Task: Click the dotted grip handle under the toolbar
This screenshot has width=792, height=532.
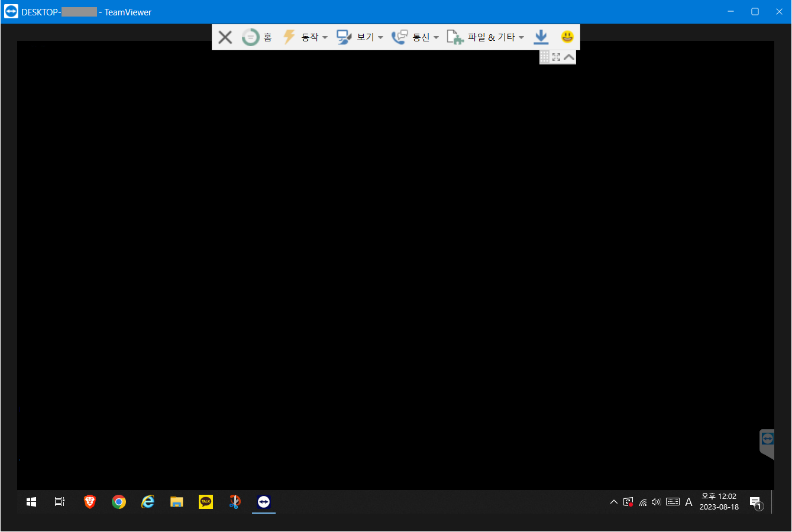Action: [x=545, y=57]
